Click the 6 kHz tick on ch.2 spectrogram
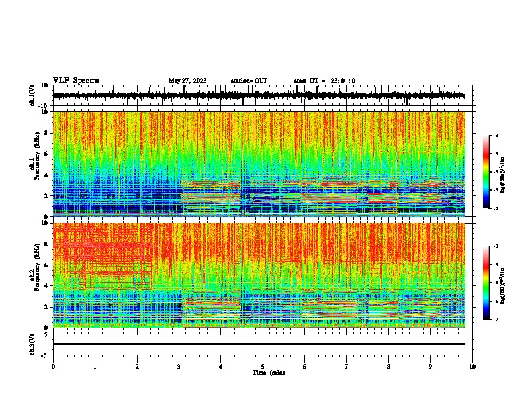The width and height of the screenshot is (532, 411). [x=47, y=265]
